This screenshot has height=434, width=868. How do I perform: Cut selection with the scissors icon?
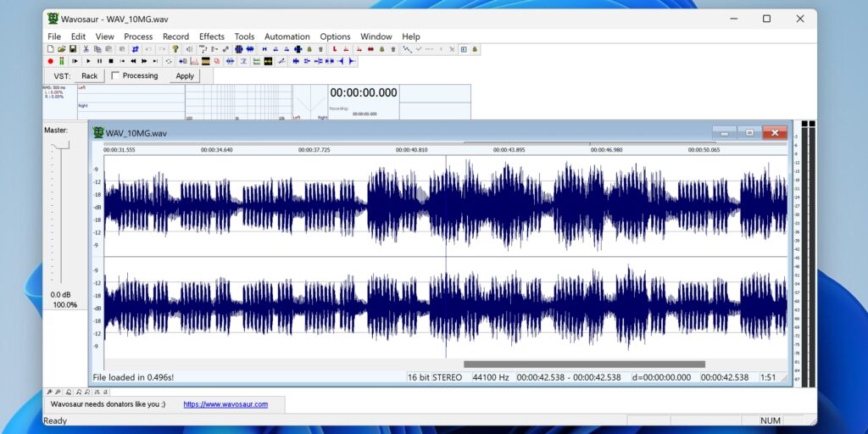coord(86,49)
